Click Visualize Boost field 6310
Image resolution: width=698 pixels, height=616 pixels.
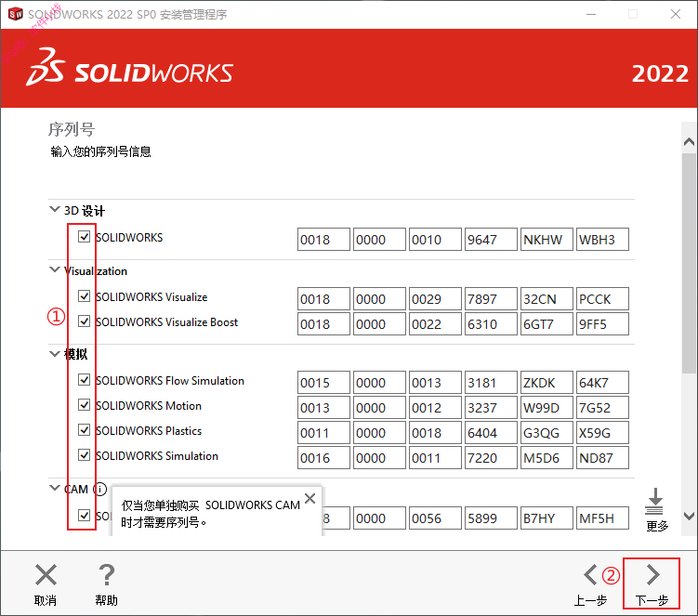pyautogui.click(x=491, y=323)
